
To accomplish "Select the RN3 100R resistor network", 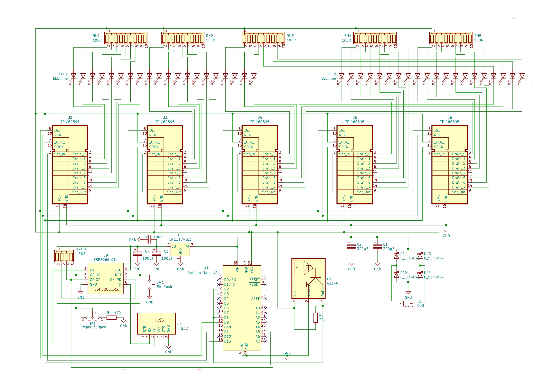I will (x=263, y=38).
